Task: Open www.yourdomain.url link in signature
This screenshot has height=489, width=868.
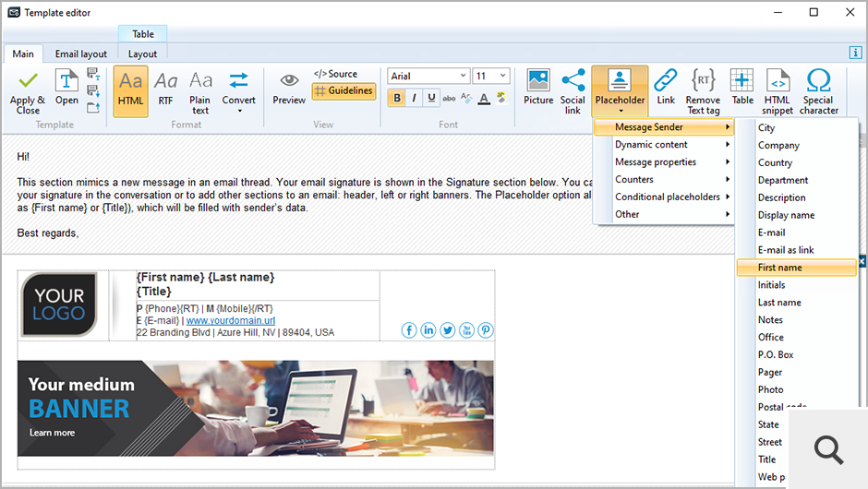Action: click(x=230, y=321)
